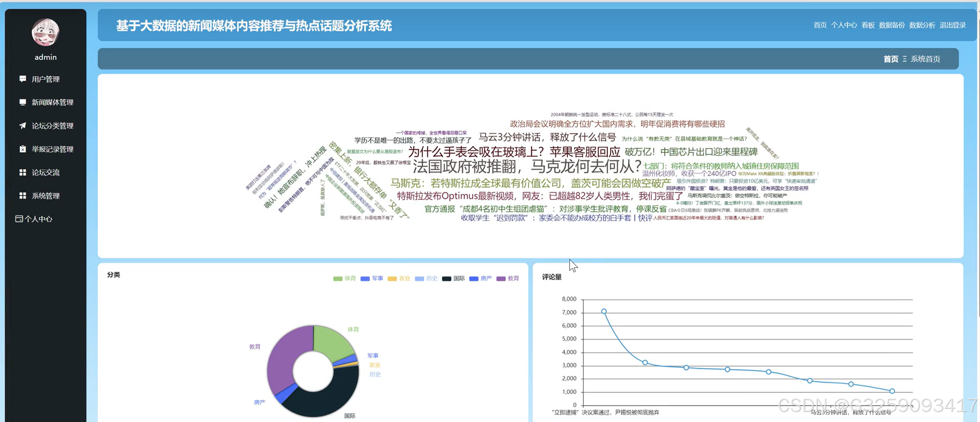Click the 用户管理 chat icon

tap(23, 79)
